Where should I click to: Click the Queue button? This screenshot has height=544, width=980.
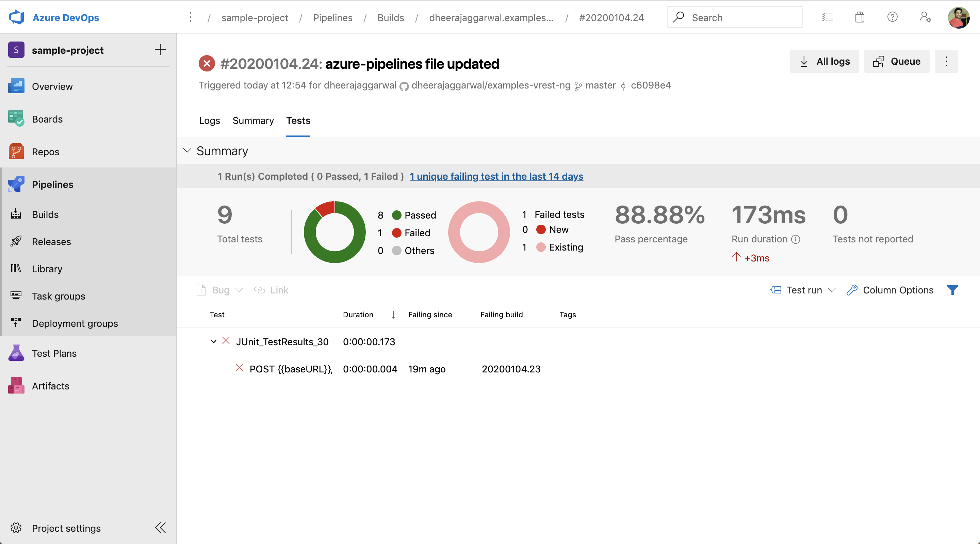pyautogui.click(x=897, y=61)
